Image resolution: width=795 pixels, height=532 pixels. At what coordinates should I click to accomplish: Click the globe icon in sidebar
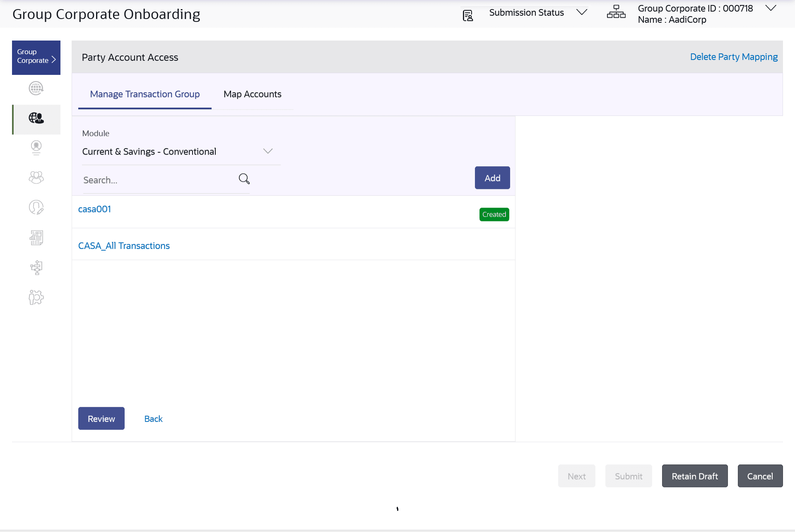36,88
